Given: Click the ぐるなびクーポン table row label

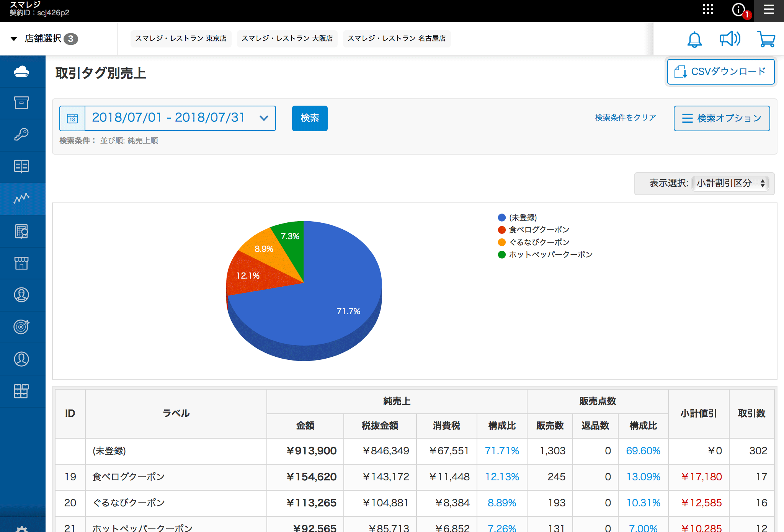Looking at the screenshot, I should pos(129,503).
